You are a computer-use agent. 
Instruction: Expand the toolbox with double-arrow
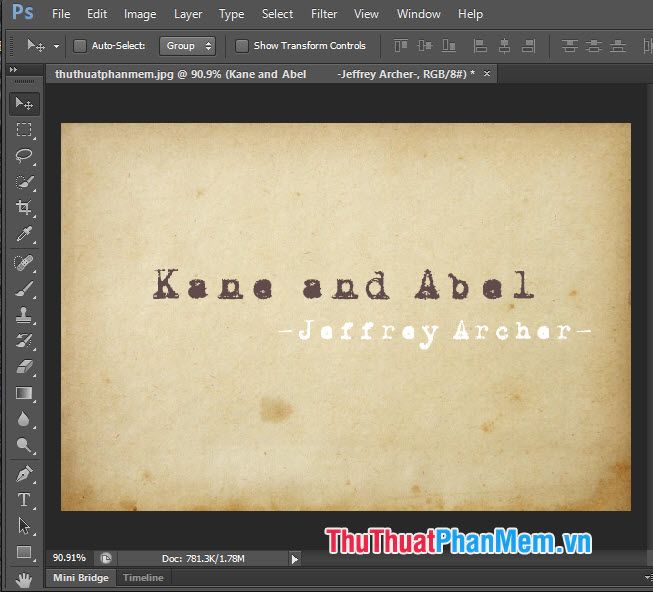pyautogui.click(x=13, y=70)
